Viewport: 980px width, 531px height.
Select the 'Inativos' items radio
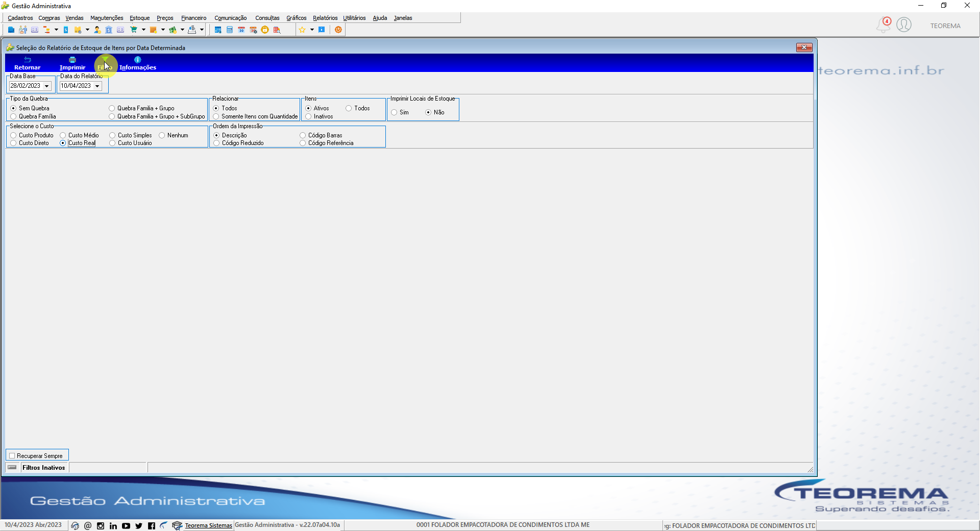319,116
